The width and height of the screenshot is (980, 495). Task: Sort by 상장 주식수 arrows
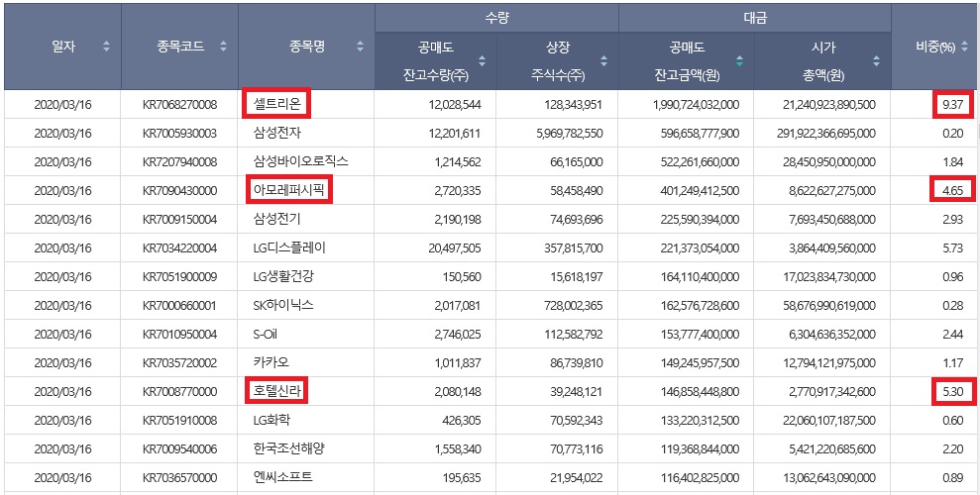pyautogui.click(x=603, y=61)
